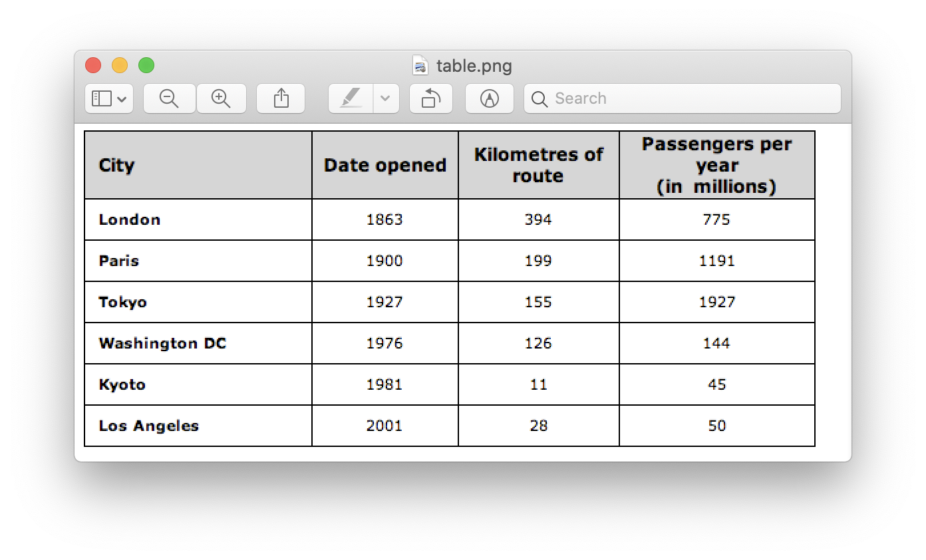Click the table.png file icon in title bar

coord(420,66)
